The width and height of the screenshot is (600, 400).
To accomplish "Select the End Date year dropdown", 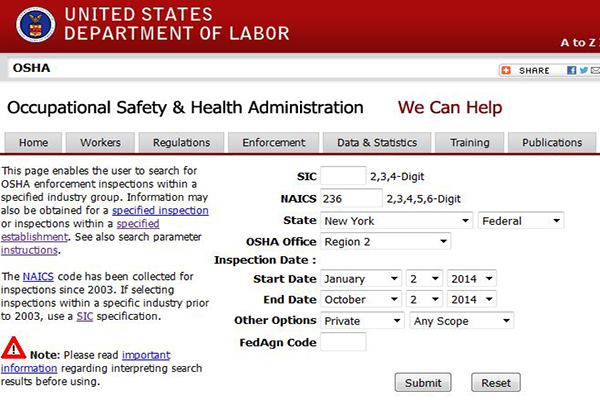I will (x=475, y=300).
